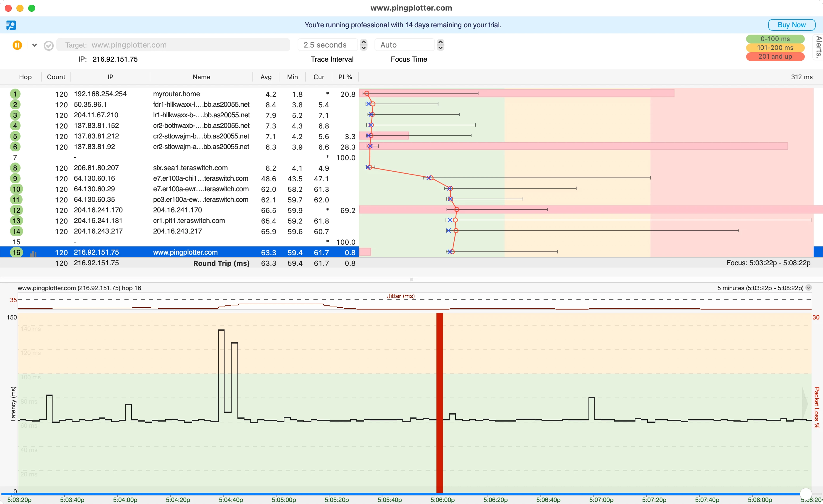Screen dimensions: 823x504
Task: Select hop 1 green circle icon
Action: pyautogui.click(x=15, y=94)
